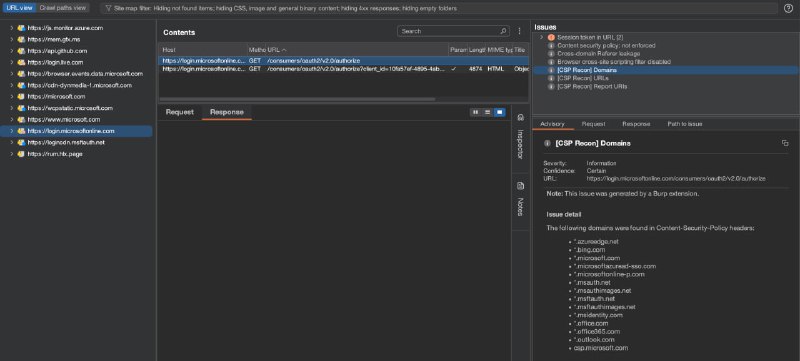Open the Path to issue tab
This screenshot has height=361, width=800.
click(685, 124)
